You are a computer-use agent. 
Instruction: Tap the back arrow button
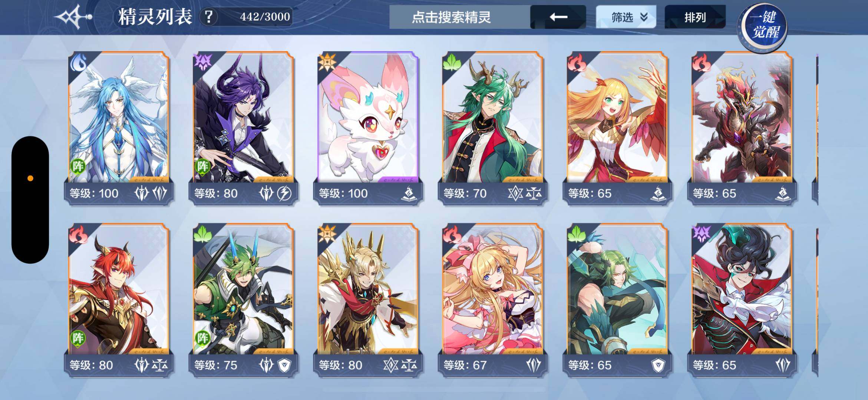[558, 17]
